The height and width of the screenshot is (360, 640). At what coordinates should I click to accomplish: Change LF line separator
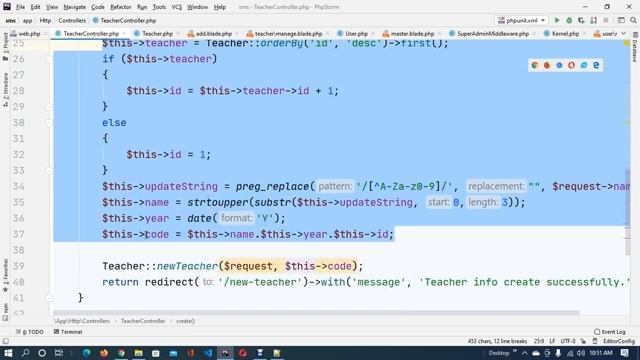click(x=552, y=341)
